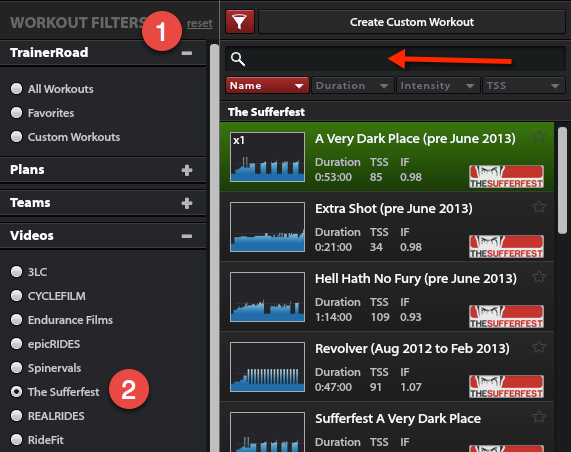Screen dimensions: 571x452
Task: Collapse the TrainerRoad section
Action: click(187, 53)
